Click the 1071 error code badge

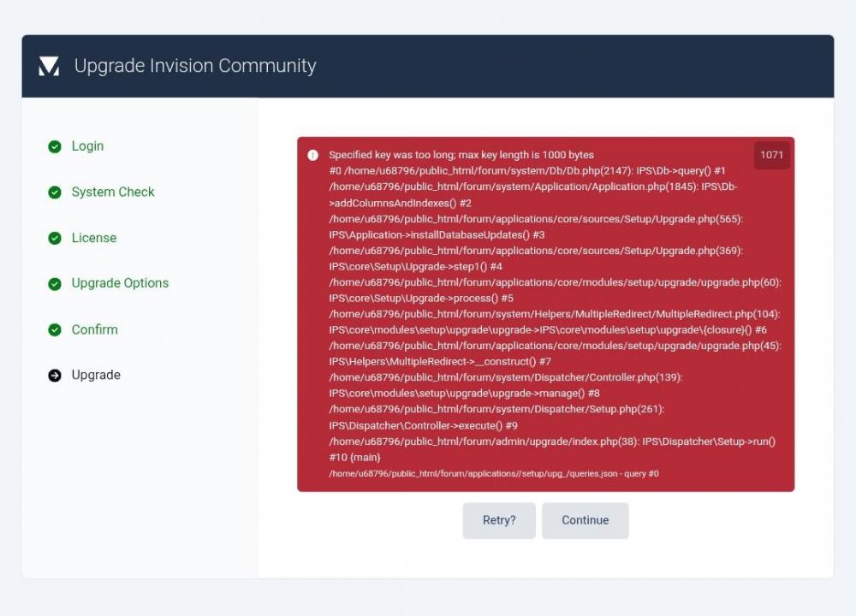pyautogui.click(x=771, y=155)
